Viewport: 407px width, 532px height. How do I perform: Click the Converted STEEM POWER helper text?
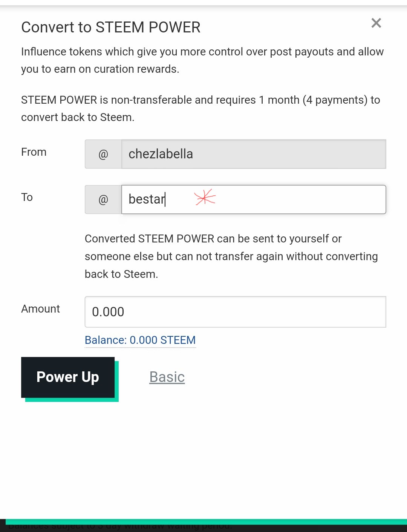click(231, 256)
